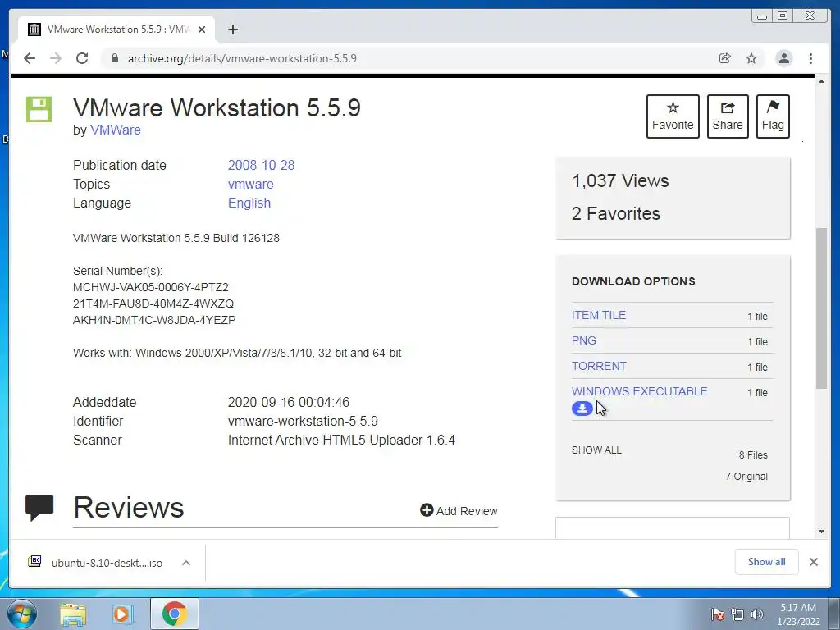Open the English language link
The width and height of the screenshot is (840, 630).
[249, 203]
